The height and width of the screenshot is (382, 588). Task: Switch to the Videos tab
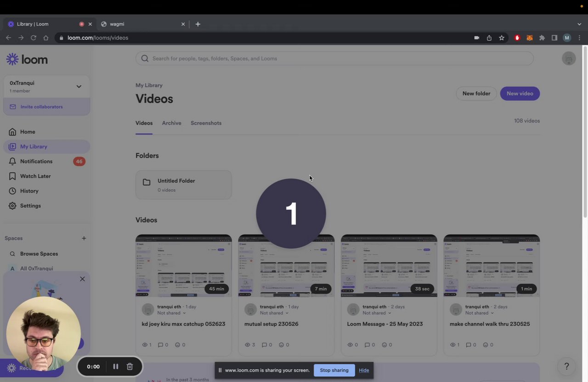click(144, 123)
